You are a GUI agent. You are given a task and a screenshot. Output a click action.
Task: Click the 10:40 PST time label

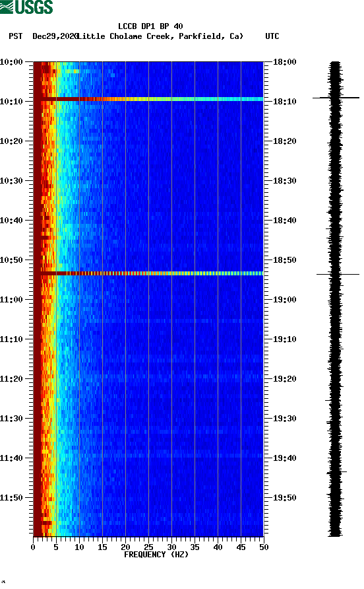[11, 220]
